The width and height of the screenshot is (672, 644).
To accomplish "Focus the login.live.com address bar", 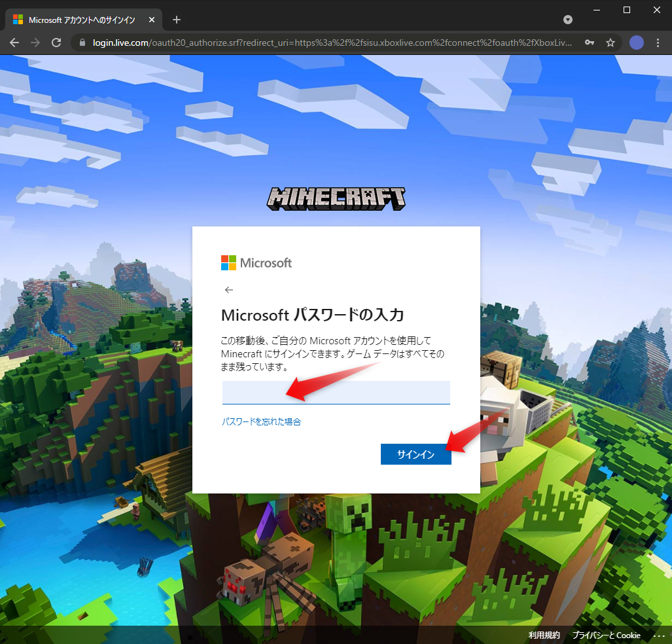I will [x=327, y=43].
